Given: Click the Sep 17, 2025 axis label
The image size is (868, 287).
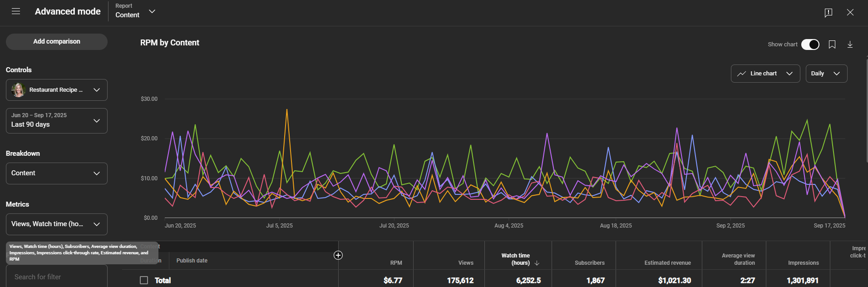Looking at the screenshot, I should click(x=829, y=226).
